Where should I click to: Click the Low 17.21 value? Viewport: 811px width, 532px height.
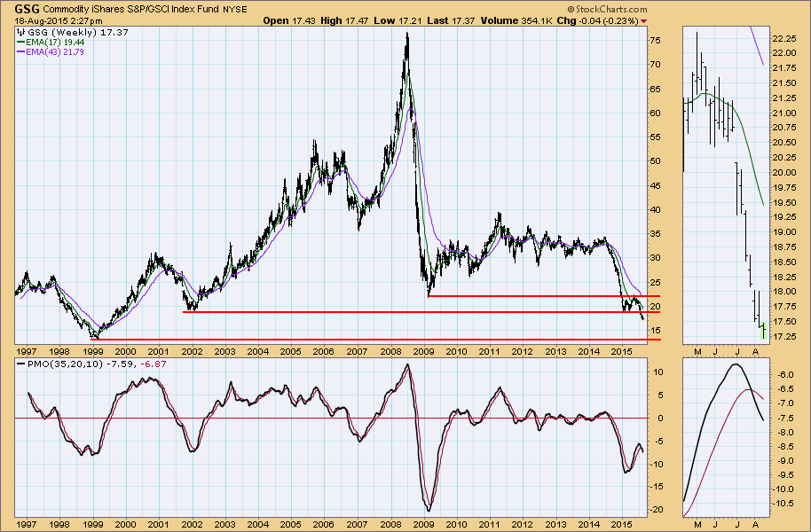point(398,20)
